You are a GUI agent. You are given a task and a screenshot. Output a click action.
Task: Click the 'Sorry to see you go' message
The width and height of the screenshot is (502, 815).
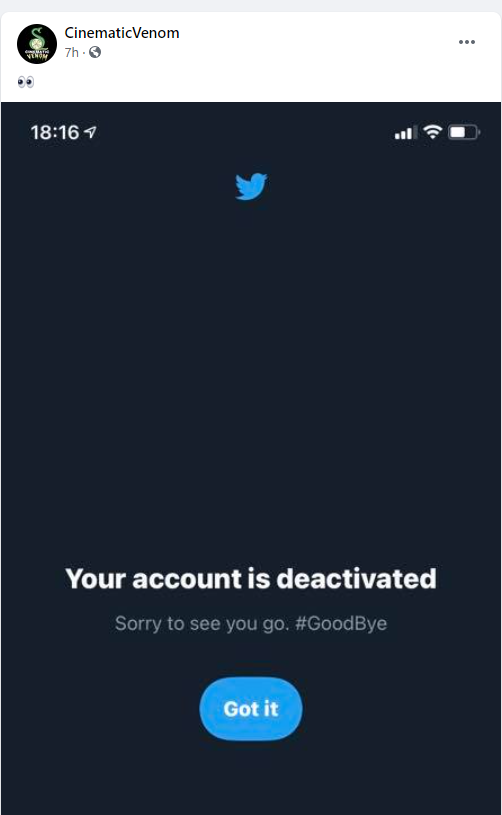[x=202, y=623]
